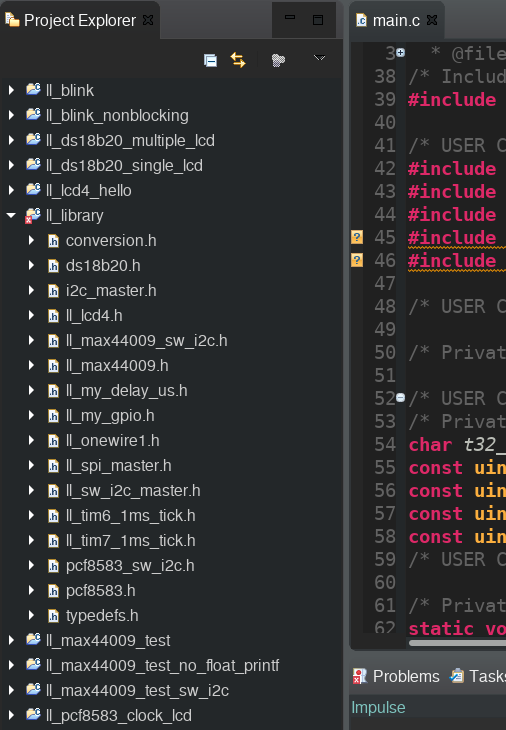Viewport: 506px width, 730px height.
Task: Expand the ll_pcf8583_clock_lcd project
Action: coord(11,715)
